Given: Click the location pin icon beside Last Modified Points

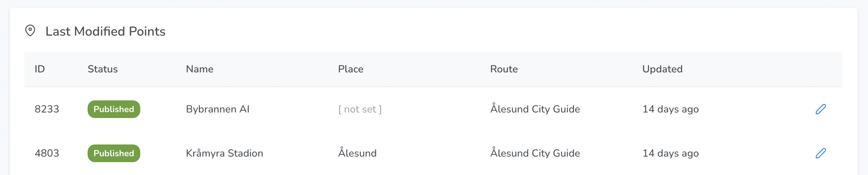Looking at the screenshot, I should tap(30, 31).
